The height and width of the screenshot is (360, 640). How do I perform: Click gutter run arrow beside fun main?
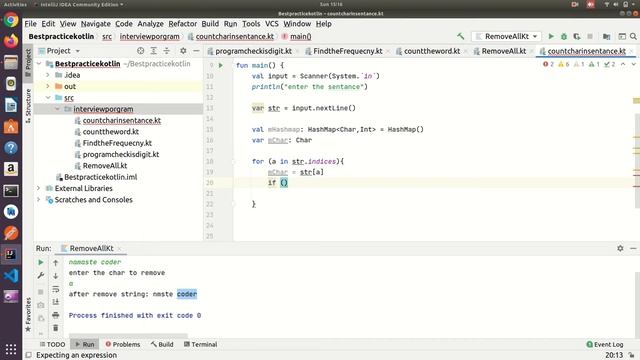(x=221, y=65)
